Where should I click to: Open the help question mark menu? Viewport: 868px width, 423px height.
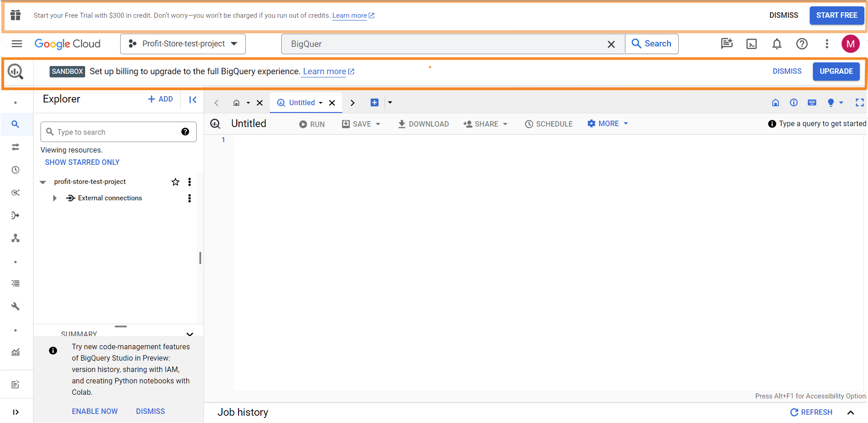click(x=802, y=44)
